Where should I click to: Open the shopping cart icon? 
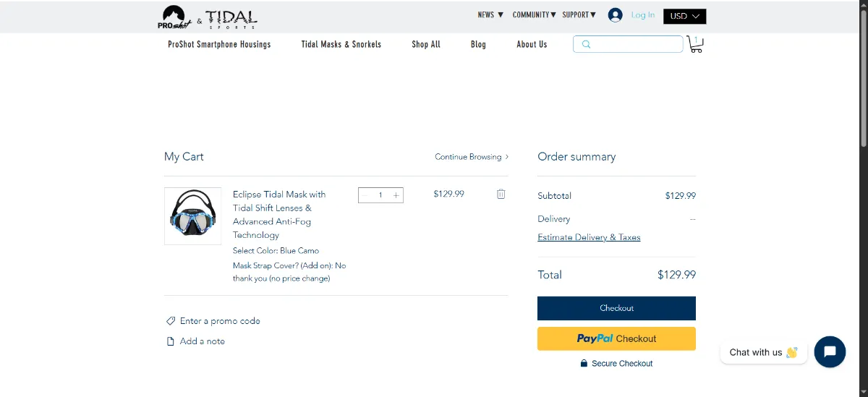pos(695,45)
